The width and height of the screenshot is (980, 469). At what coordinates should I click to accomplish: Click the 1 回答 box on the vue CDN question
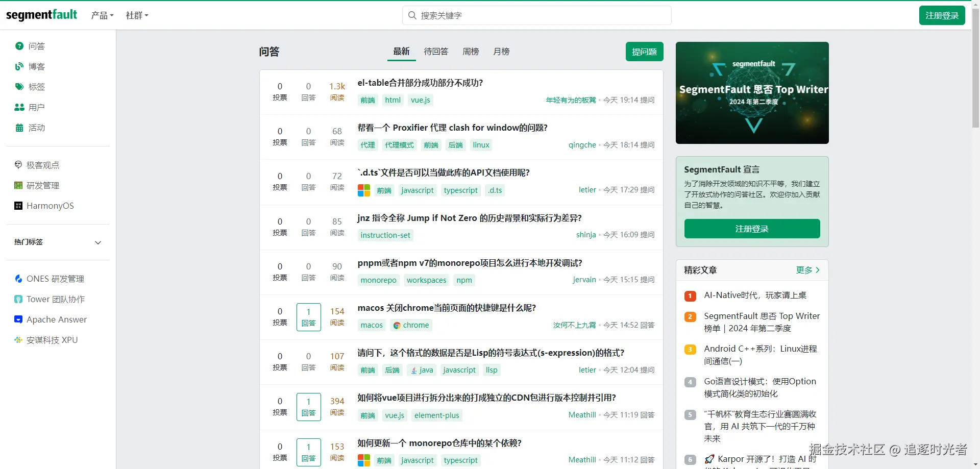[x=308, y=407]
